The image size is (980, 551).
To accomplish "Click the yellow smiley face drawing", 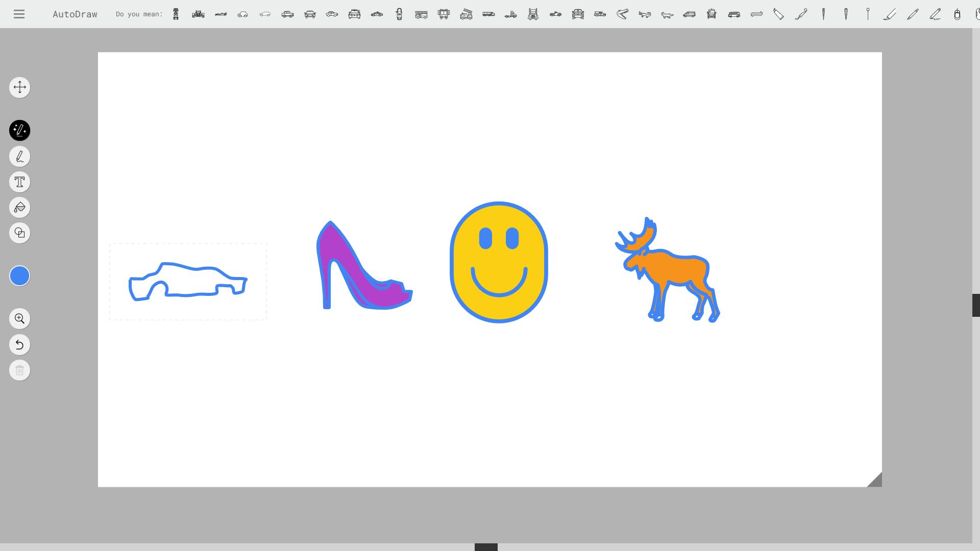I will pos(499,262).
